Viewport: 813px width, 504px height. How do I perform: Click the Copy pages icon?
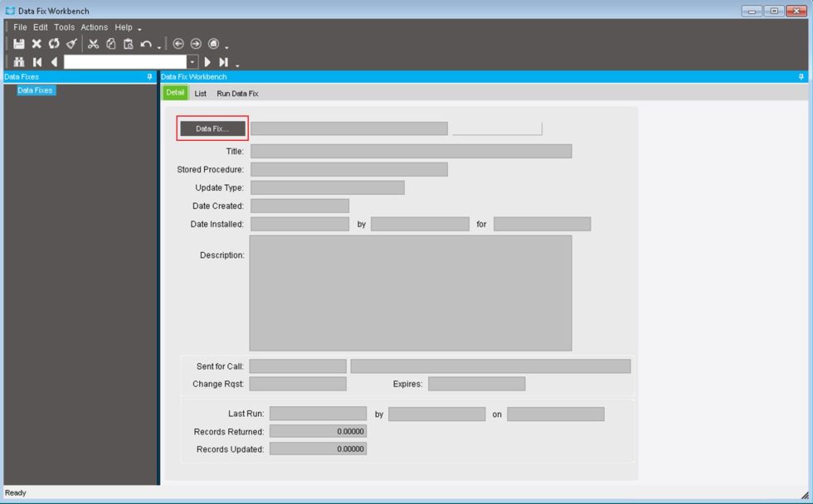pos(111,44)
